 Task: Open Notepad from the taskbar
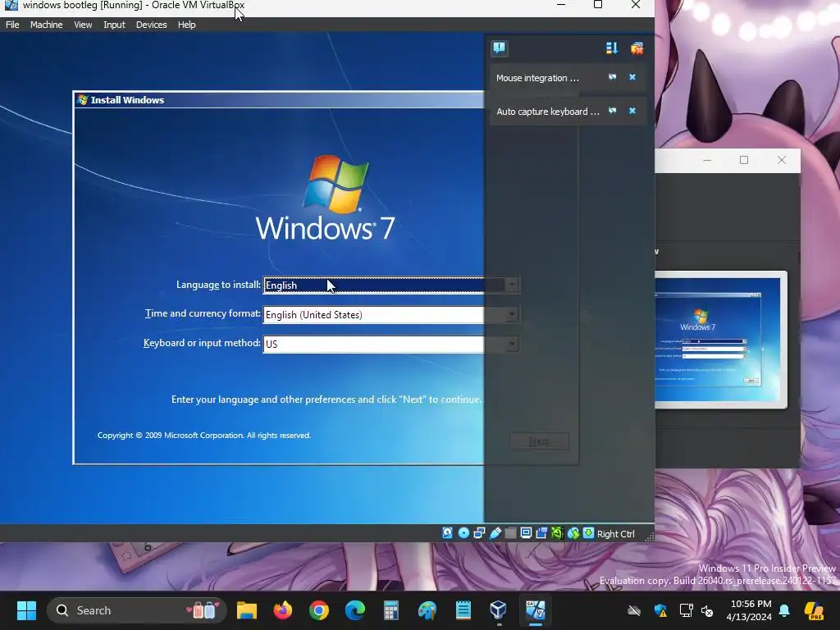pos(463,610)
